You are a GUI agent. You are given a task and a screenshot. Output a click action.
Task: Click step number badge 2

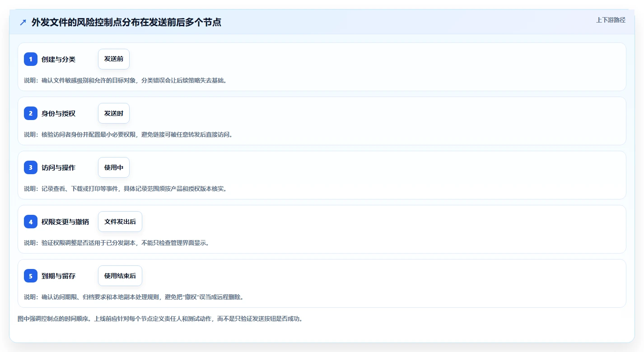coord(31,113)
